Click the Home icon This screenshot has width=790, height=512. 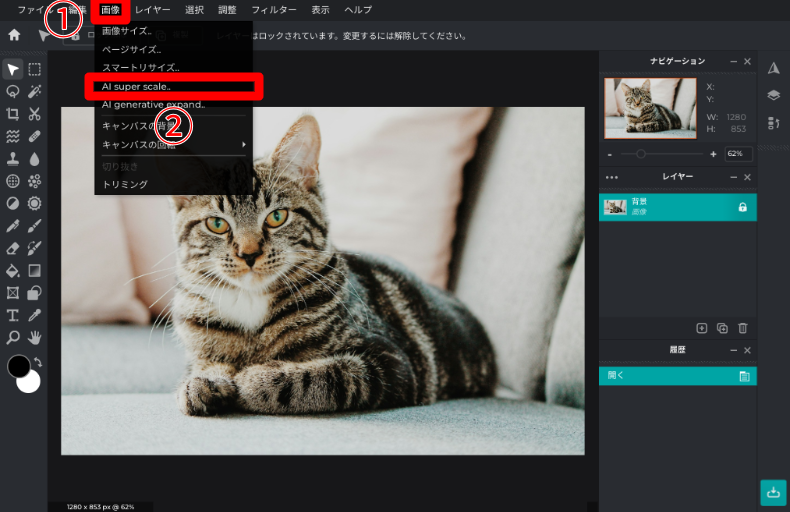14,35
